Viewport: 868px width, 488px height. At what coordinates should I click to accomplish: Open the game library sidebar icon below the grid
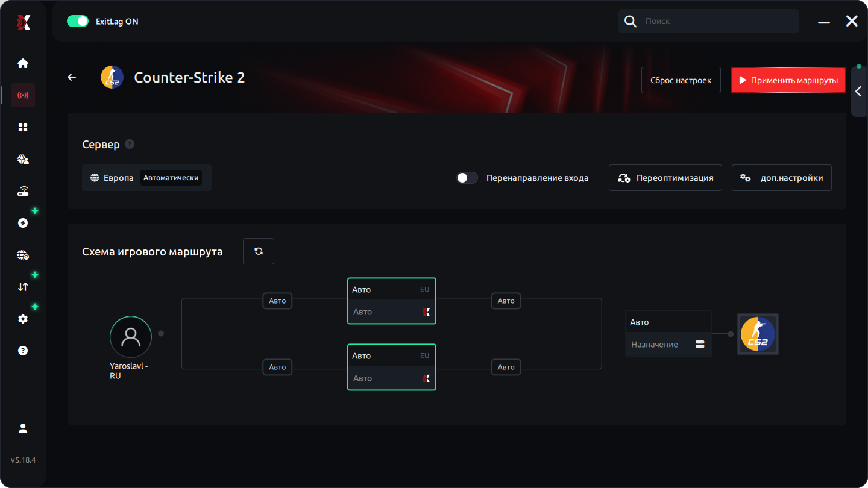23,159
